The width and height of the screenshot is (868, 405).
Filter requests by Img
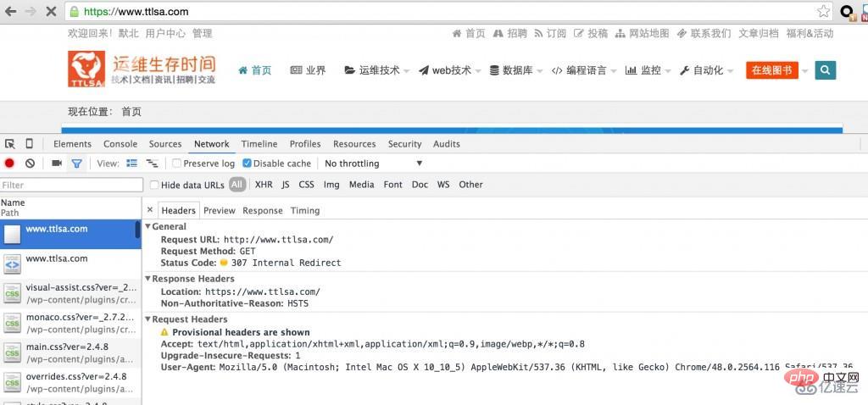331,185
